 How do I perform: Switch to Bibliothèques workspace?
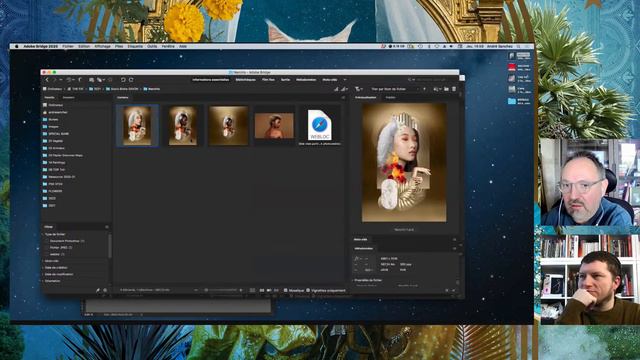pyautogui.click(x=245, y=80)
